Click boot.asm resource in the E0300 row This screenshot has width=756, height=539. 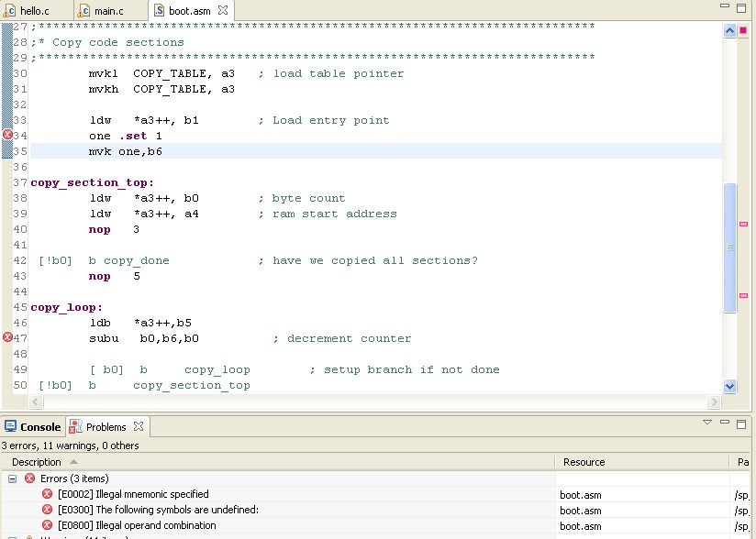point(581,510)
